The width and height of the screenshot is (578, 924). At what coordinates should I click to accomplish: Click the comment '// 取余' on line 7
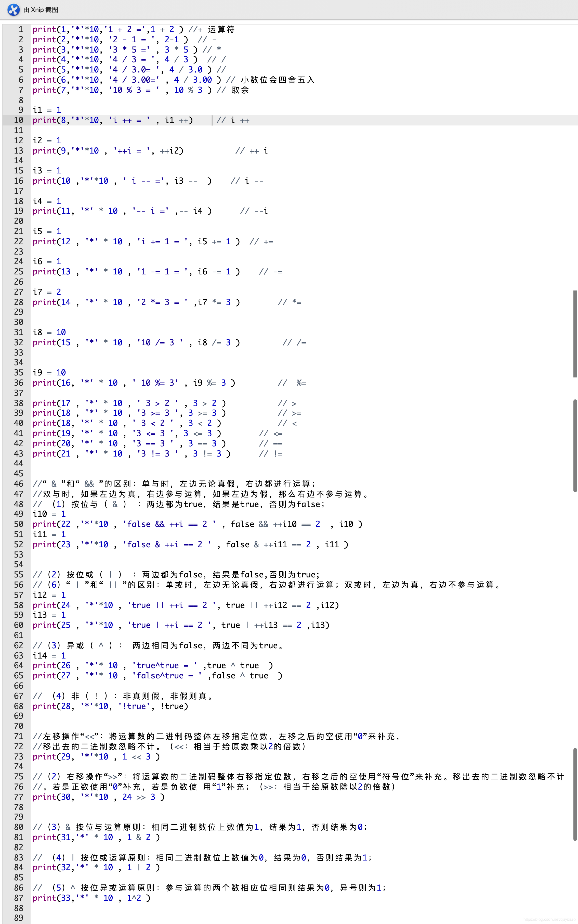click(232, 90)
